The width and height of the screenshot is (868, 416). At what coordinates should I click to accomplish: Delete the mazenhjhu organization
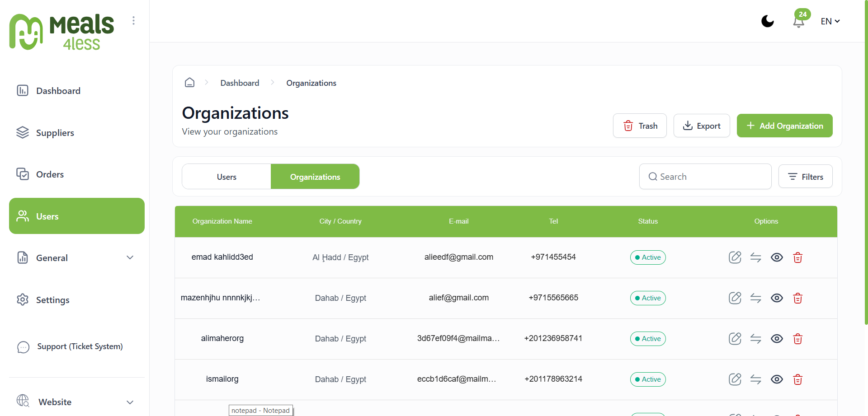click(x=798, y=298)
